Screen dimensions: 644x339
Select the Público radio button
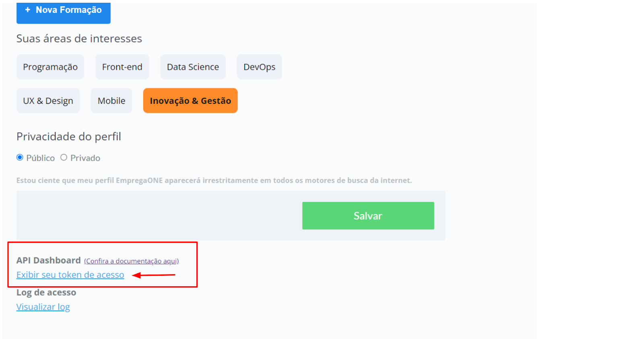point(20,157)
